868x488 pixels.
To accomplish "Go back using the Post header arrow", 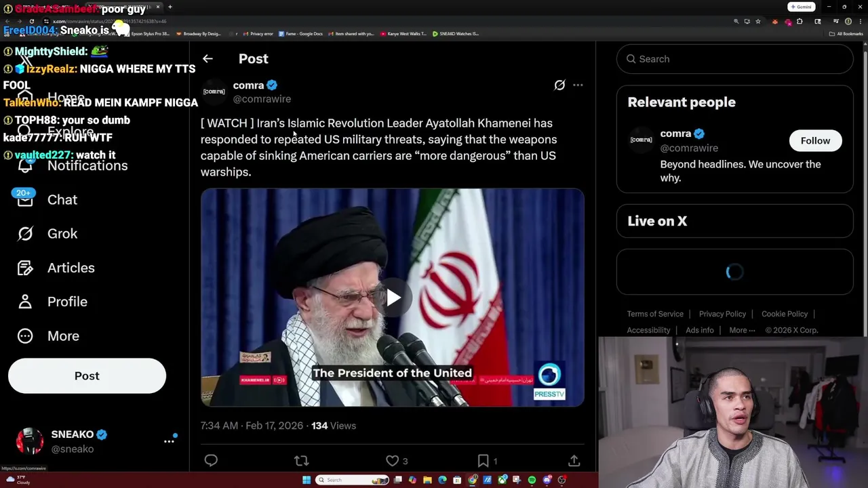I will 208,59.
